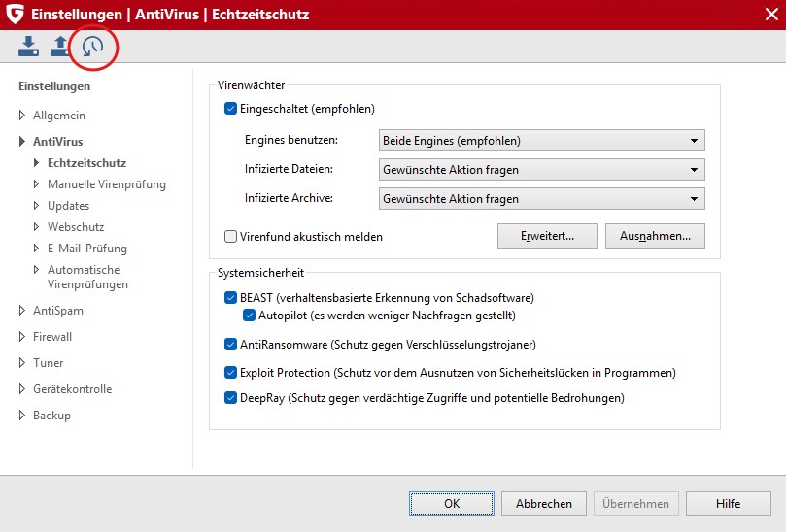
Task: Select the Tuner category label
Action: tap(49, 363)
